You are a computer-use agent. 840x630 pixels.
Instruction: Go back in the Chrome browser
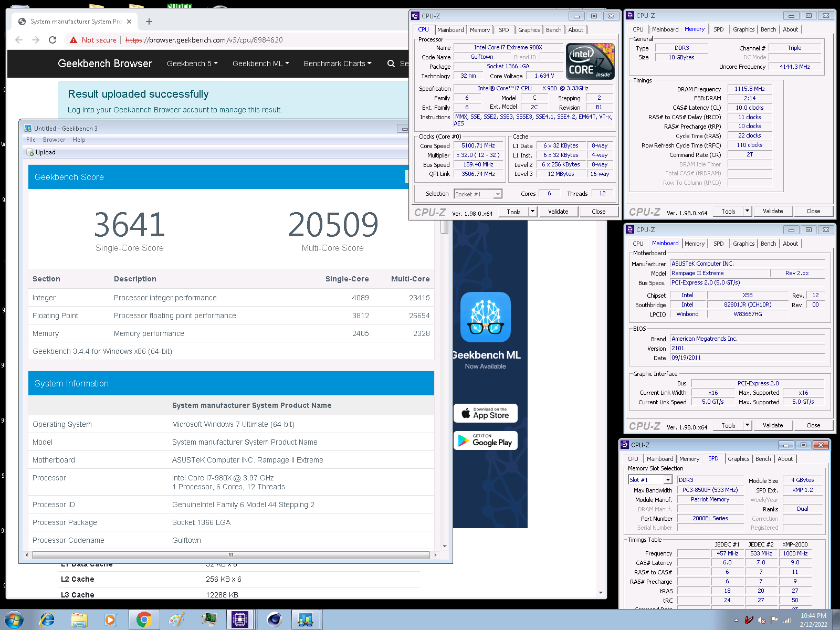19,40
